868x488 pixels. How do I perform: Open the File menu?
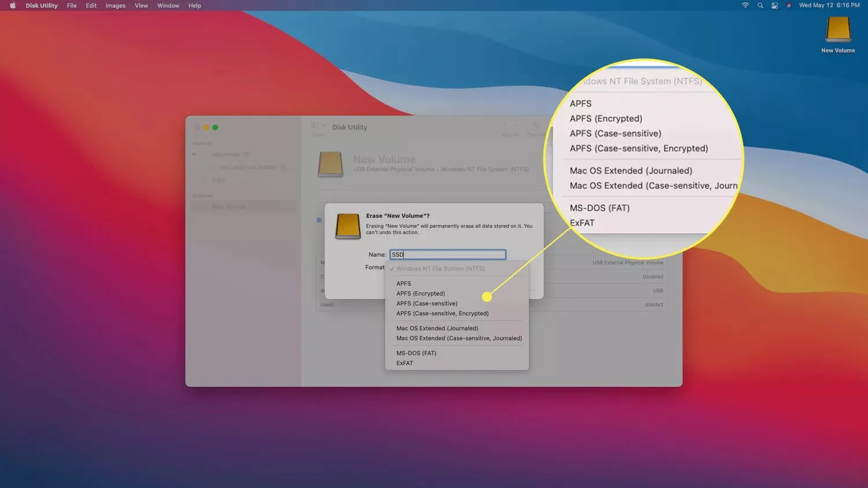(x=72, y=6)
